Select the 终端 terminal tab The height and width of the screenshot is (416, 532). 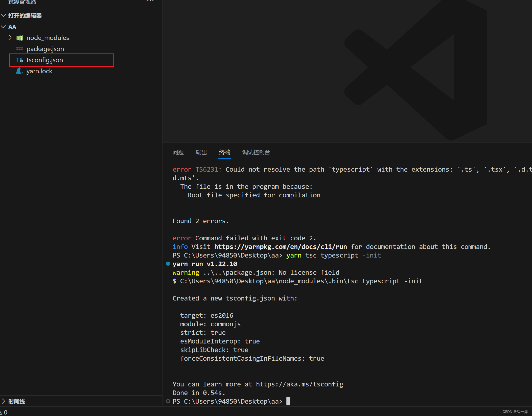[x=224, y=152]
